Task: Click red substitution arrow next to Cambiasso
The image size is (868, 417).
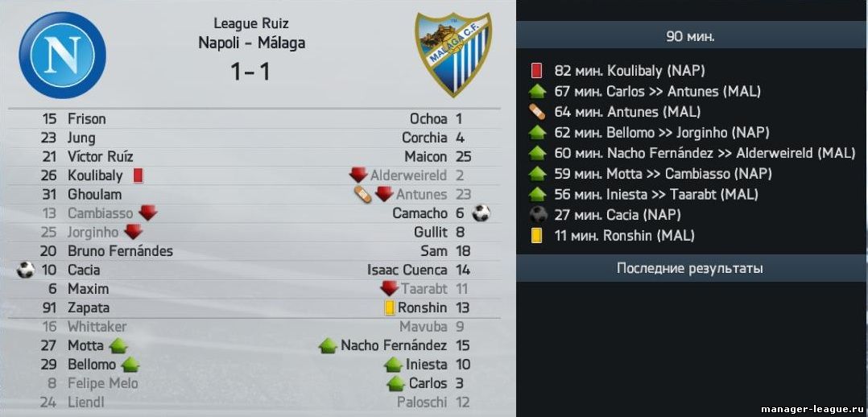Action: point(148,213)
